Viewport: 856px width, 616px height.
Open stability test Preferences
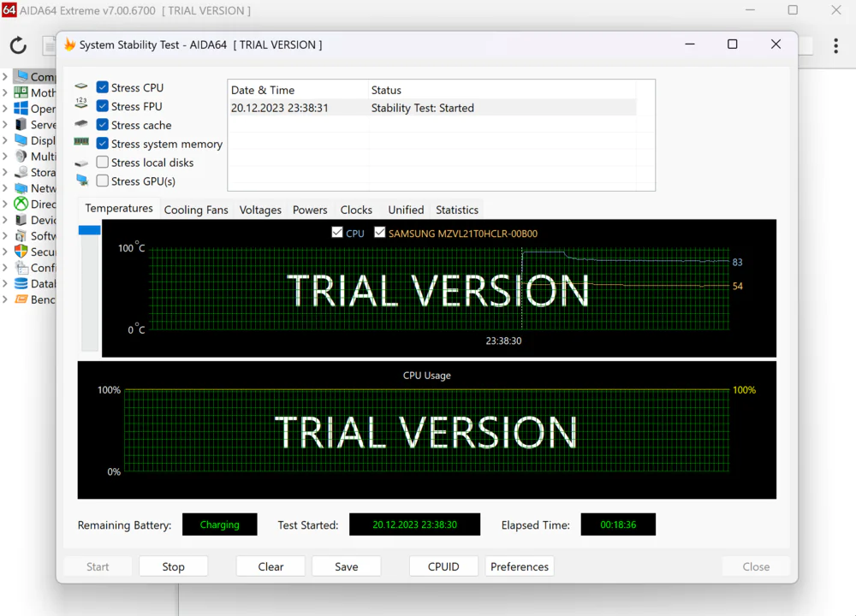[x=520, y=566]
